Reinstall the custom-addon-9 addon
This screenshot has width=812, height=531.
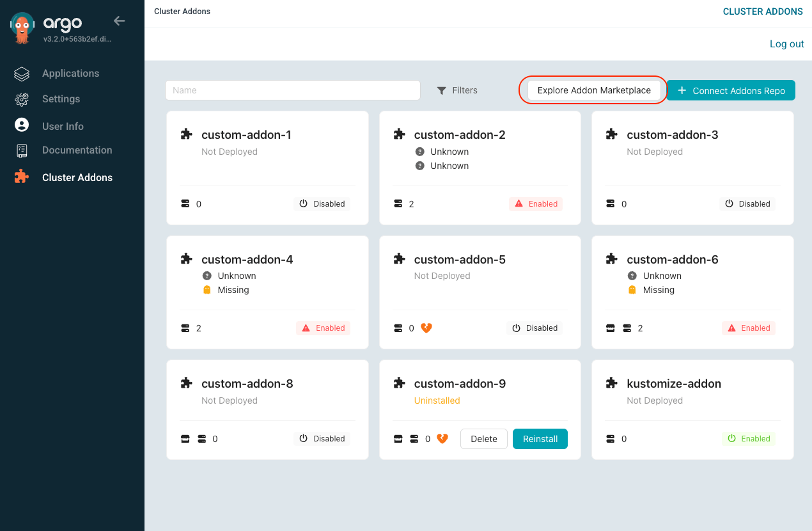pyautogui.click(x=540, y=439)
